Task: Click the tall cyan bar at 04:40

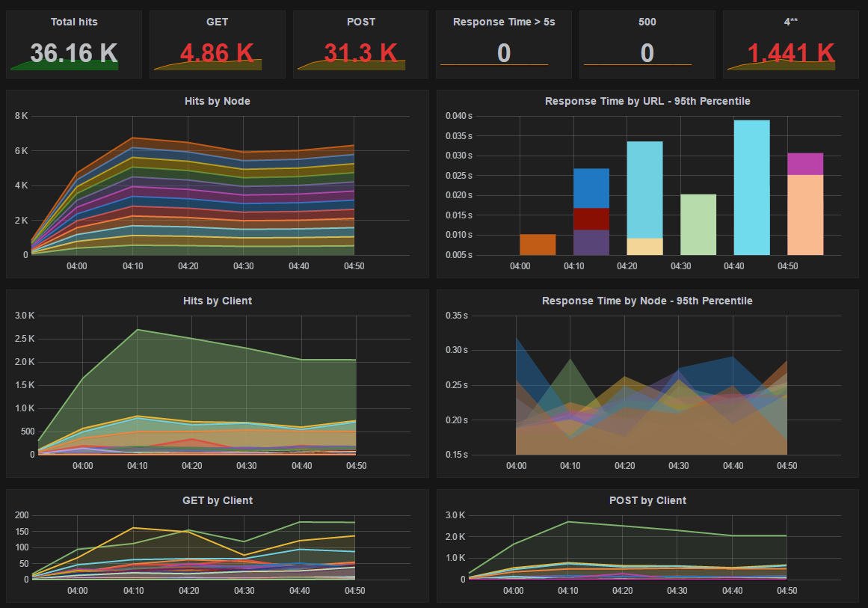Action: (751, 187)
